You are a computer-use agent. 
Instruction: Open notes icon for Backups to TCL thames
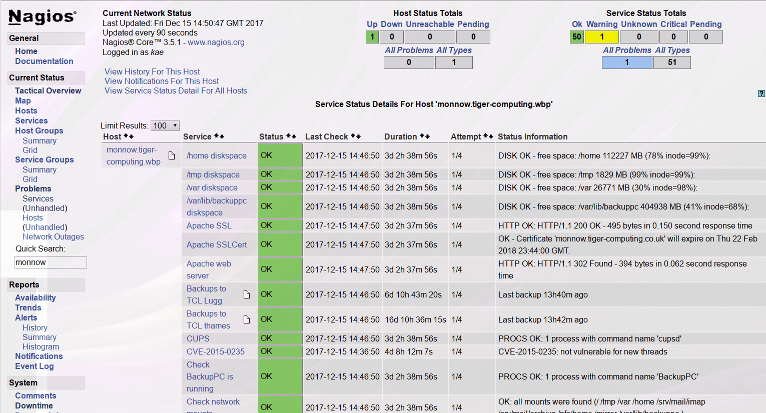pyautogui.click(x=247, y=320)
